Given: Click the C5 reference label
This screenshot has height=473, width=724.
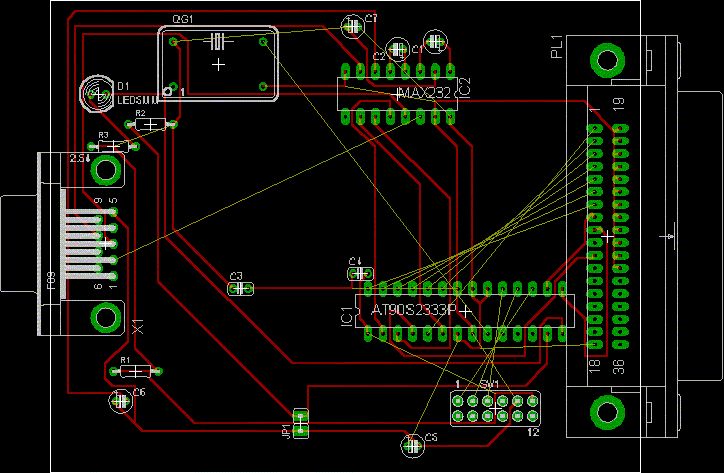Looking at the screenshot, I should click(431, 437).
